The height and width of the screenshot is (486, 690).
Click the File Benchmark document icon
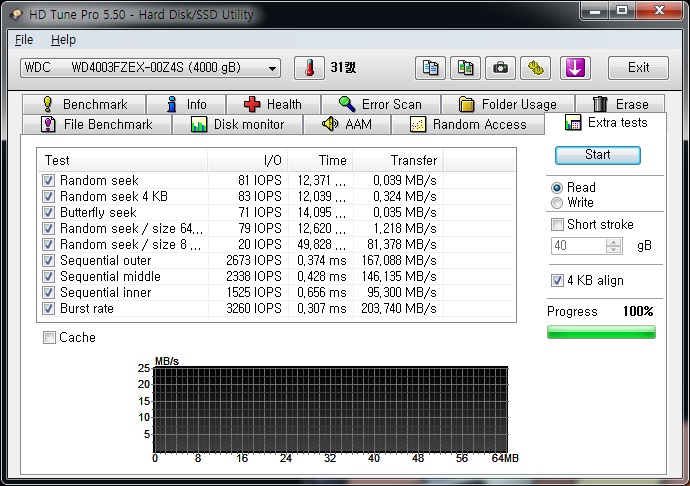[x=48, y=125]
